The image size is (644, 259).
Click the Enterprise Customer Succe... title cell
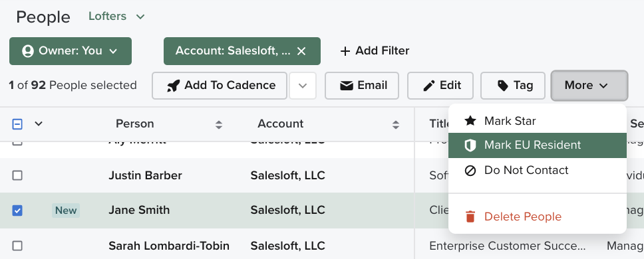[x=508, y=246]
